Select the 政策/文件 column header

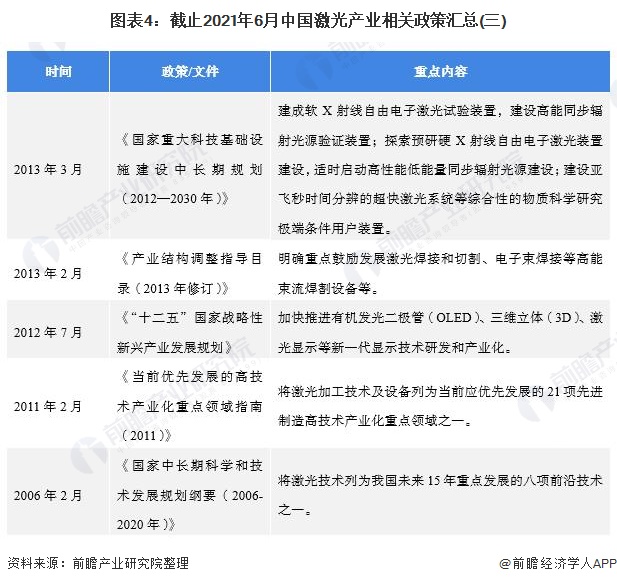pos(188,72)
